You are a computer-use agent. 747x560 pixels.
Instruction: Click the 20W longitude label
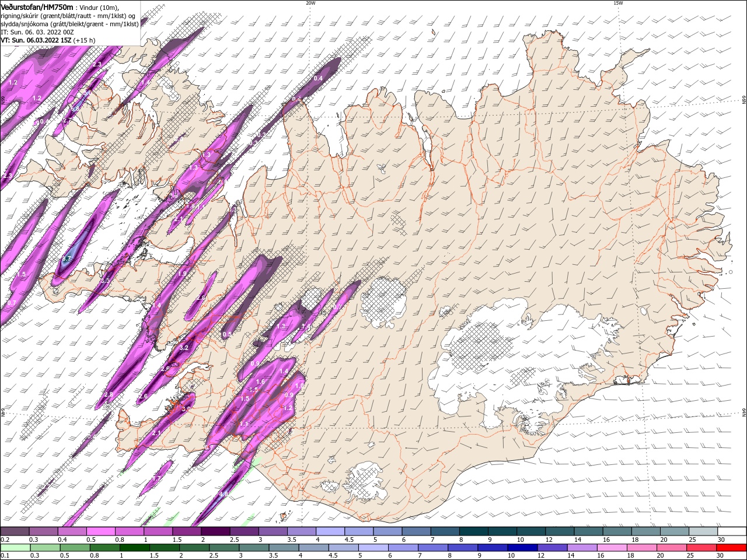point(310,3)
